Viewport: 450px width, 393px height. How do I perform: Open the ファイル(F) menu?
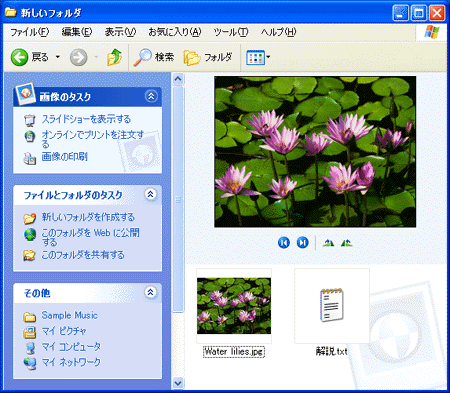click(x=30, y=32)
